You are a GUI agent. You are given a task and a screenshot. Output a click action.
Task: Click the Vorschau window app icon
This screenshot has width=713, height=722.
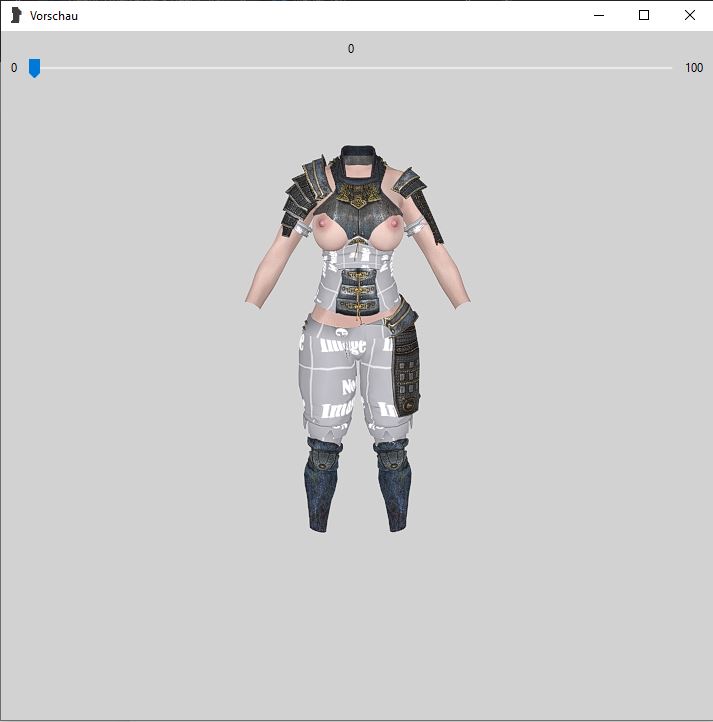[16, 15]
